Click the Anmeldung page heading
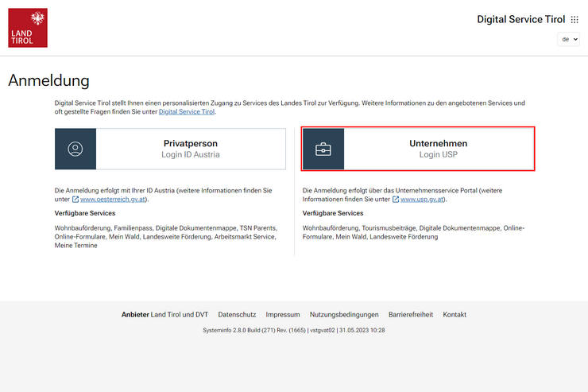 click(x=48, y=80)
